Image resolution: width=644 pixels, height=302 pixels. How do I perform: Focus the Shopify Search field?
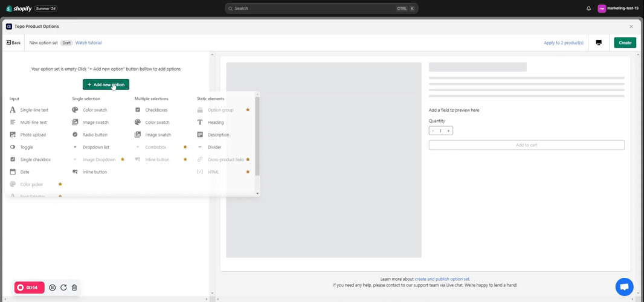321,8
